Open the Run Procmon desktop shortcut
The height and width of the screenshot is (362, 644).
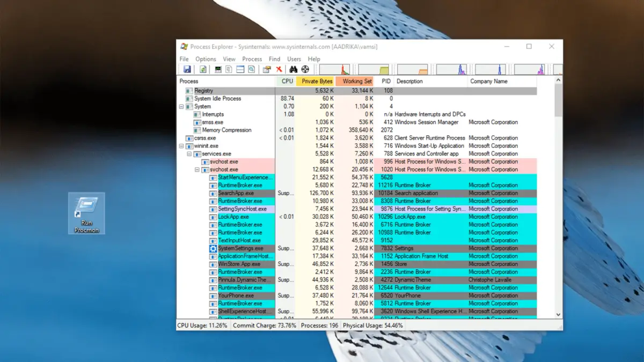coord(86,213)
